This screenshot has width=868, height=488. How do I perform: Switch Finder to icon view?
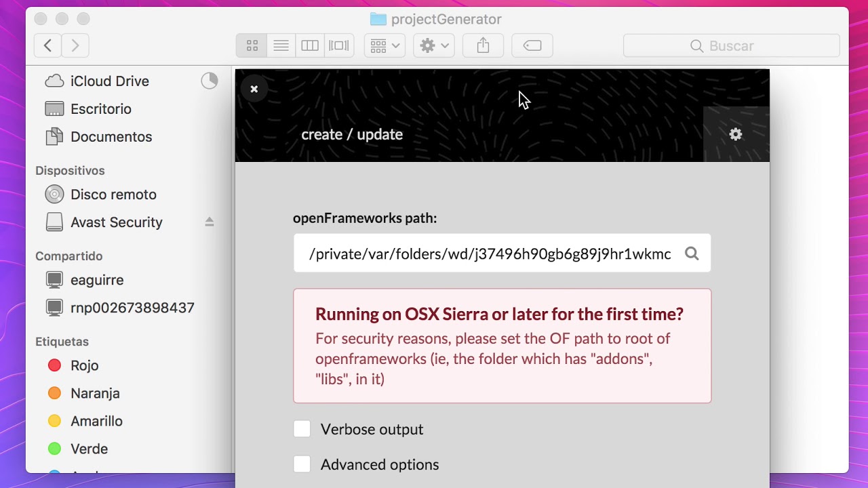click(x=252, y=45)
